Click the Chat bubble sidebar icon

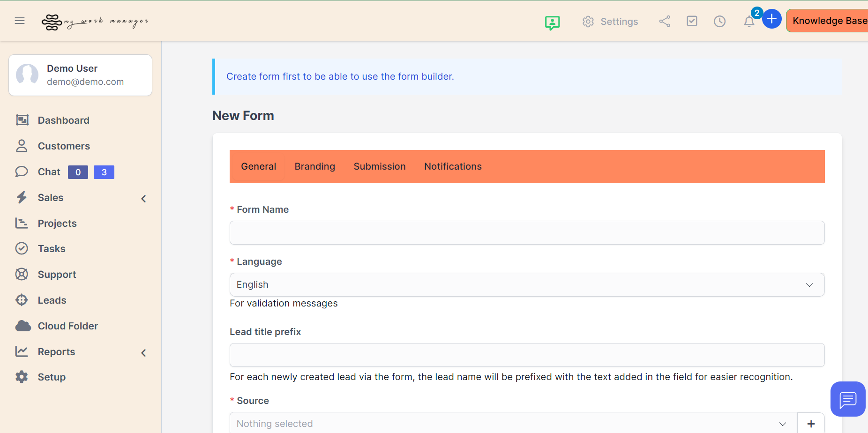[22, 172]
